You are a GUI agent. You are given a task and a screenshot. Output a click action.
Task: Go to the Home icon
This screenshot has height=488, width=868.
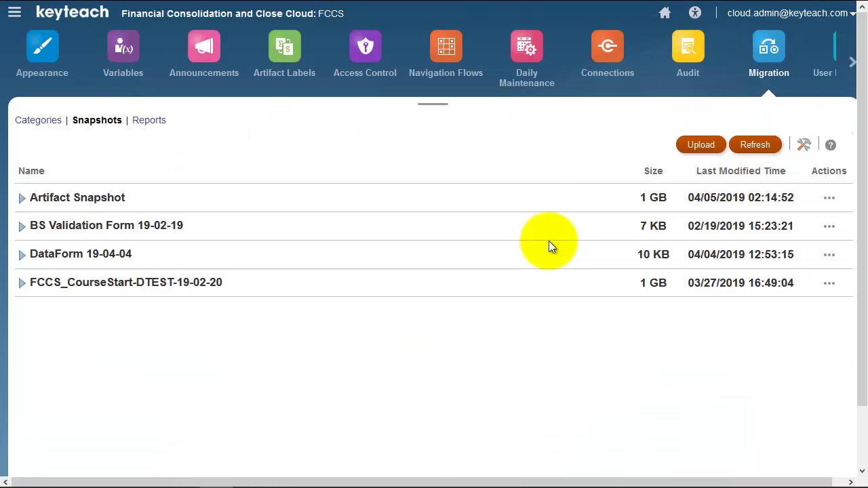(665, 13)
